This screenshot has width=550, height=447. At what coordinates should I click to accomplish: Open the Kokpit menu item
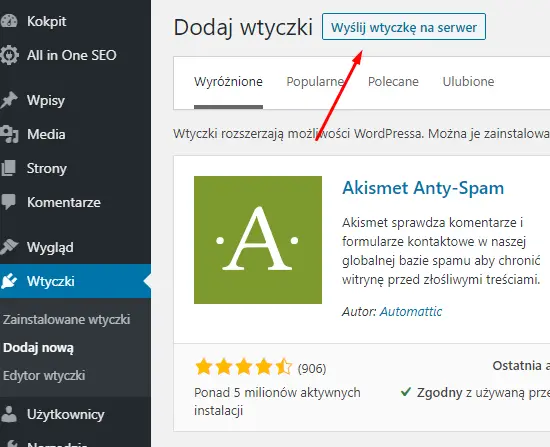[75, 21]
